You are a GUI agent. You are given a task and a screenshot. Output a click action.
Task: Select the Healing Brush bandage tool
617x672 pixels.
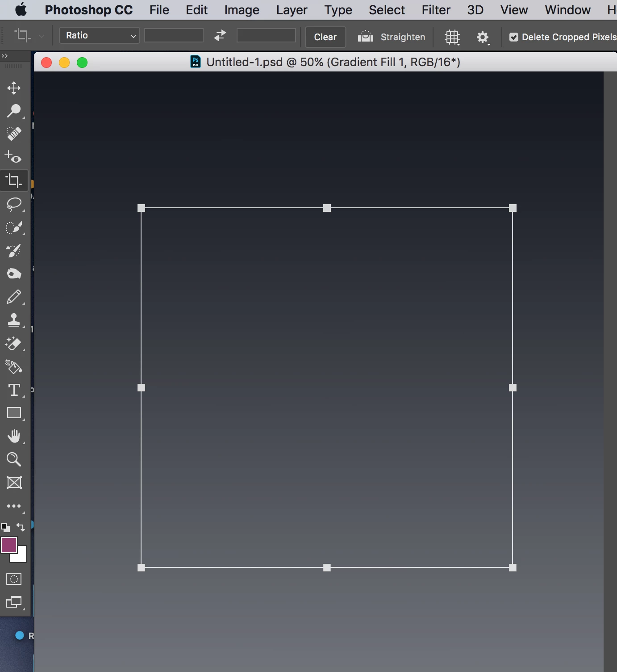point(14,134)
